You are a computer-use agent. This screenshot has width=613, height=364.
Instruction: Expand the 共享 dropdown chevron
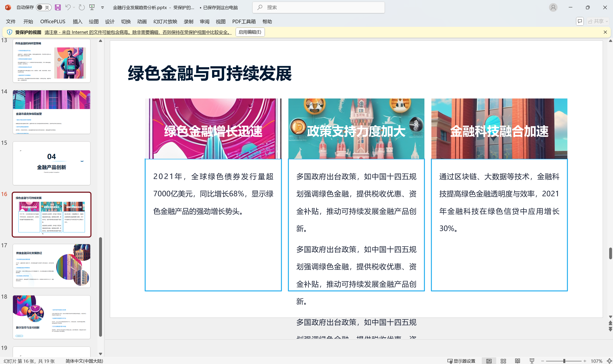(x=606, y=22)
